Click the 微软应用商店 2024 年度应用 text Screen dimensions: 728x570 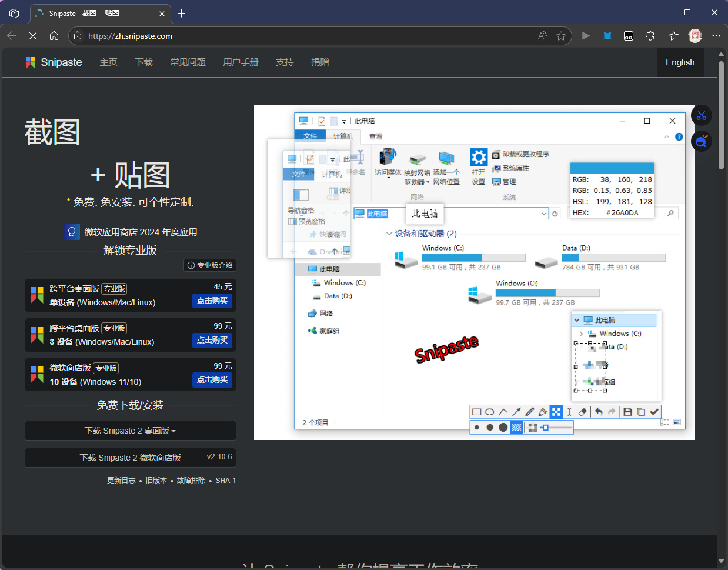point(141,232)
